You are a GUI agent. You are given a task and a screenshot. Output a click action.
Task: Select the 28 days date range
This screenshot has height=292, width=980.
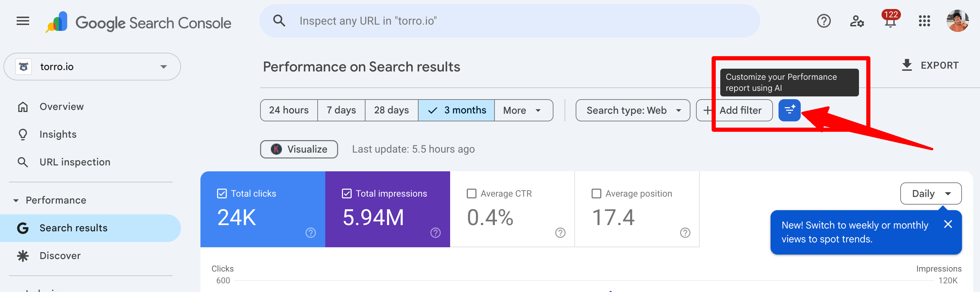click(392, 110)
